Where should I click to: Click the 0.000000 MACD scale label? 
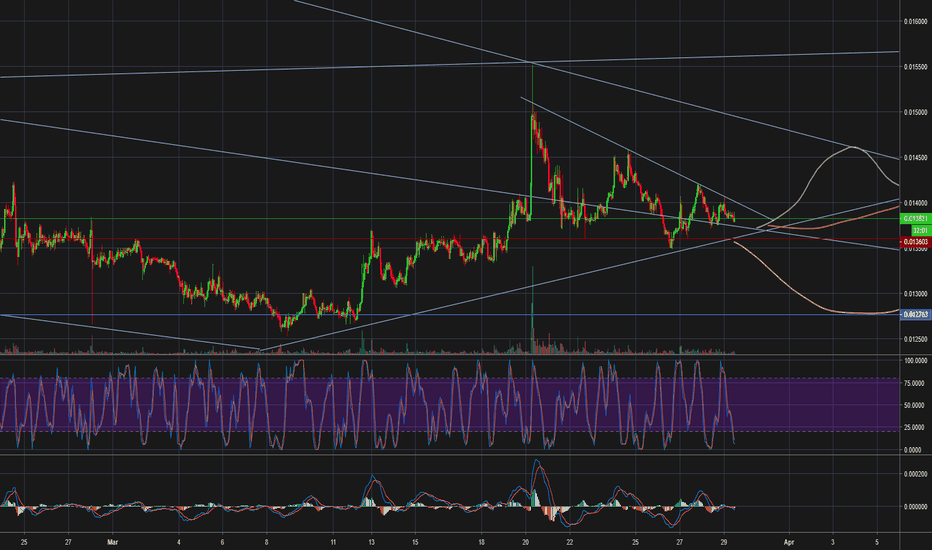pyautogui.click(x=915, y=507)
